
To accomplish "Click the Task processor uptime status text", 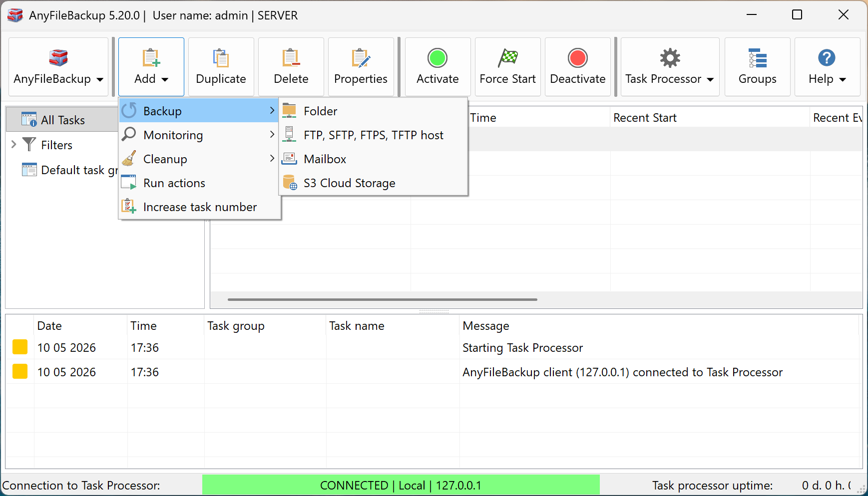I will [712, 486].
